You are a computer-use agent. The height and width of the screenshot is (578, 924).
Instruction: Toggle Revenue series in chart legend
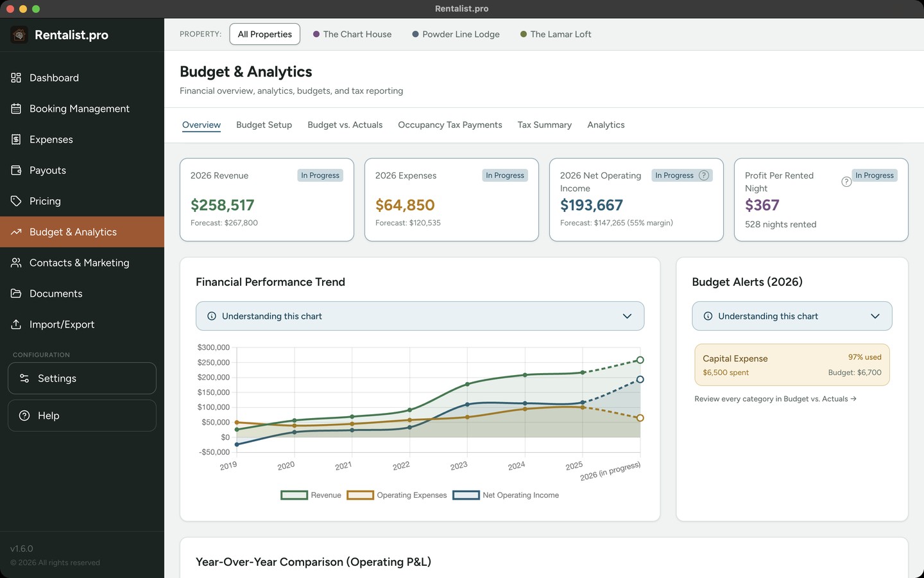tap(311, 495)
